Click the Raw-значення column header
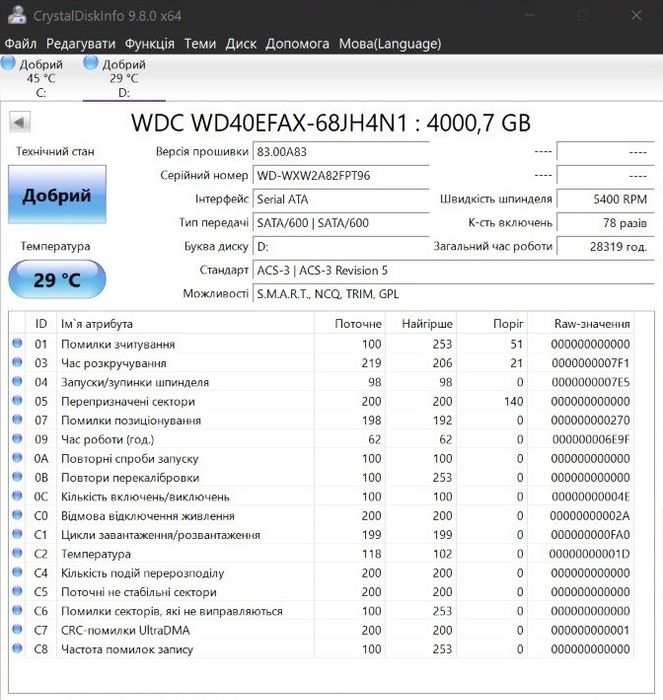The height and width of the screenshot is (700, 663). tap(581, 324)
